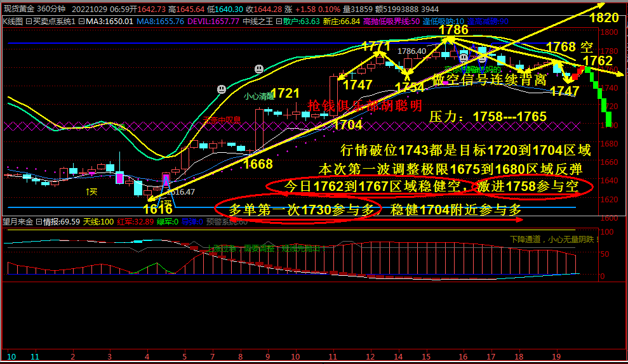Click 1800 on the price axis

click(x=609, y=32)
